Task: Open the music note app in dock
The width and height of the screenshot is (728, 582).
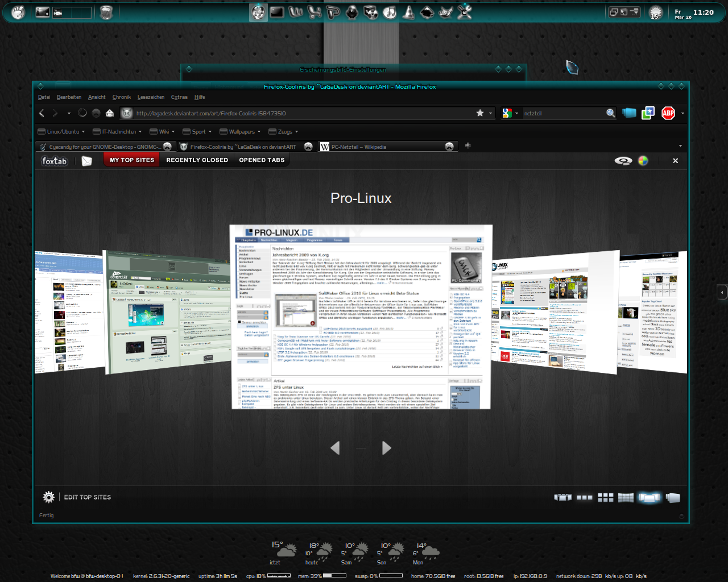Action: 390,12
